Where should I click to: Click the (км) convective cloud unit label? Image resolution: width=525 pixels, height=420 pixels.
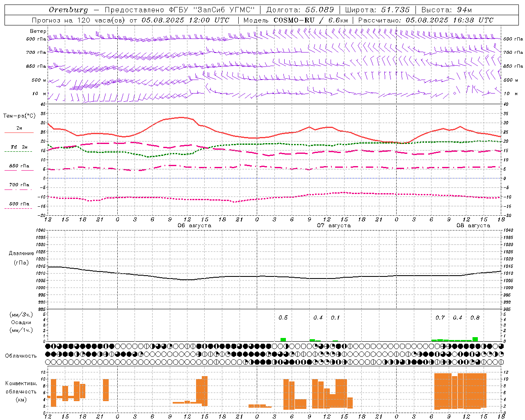(x=21, y=399)
